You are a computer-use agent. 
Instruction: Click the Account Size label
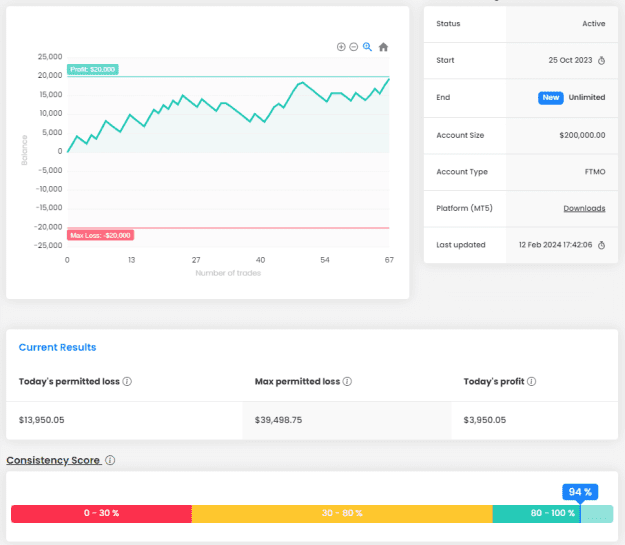460,135
